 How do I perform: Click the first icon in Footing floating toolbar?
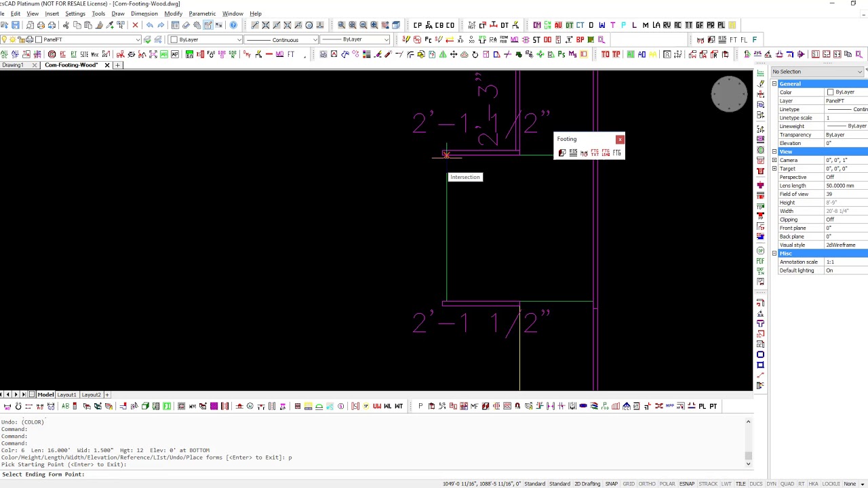point(562,153)
